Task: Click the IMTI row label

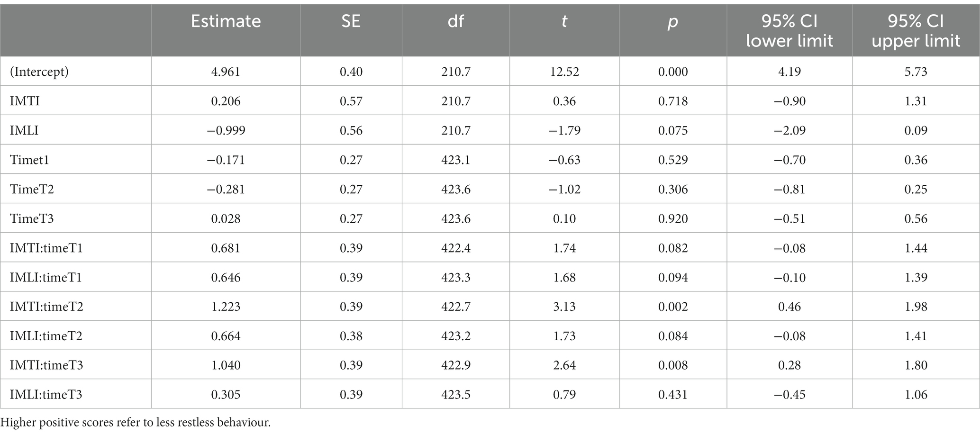Action: point(25,101)
